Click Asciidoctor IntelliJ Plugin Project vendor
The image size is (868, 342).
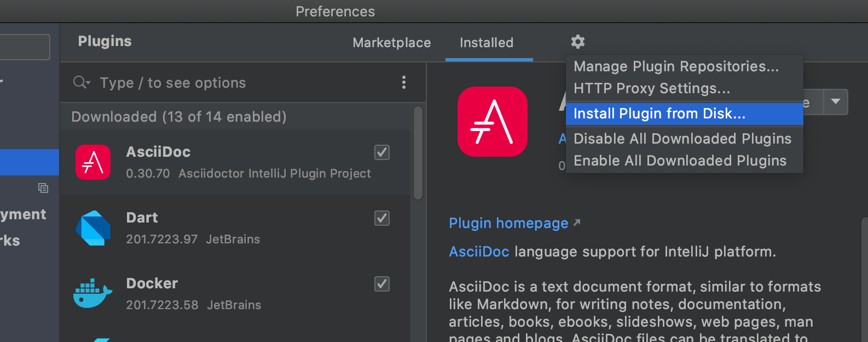tap(275, 174)
